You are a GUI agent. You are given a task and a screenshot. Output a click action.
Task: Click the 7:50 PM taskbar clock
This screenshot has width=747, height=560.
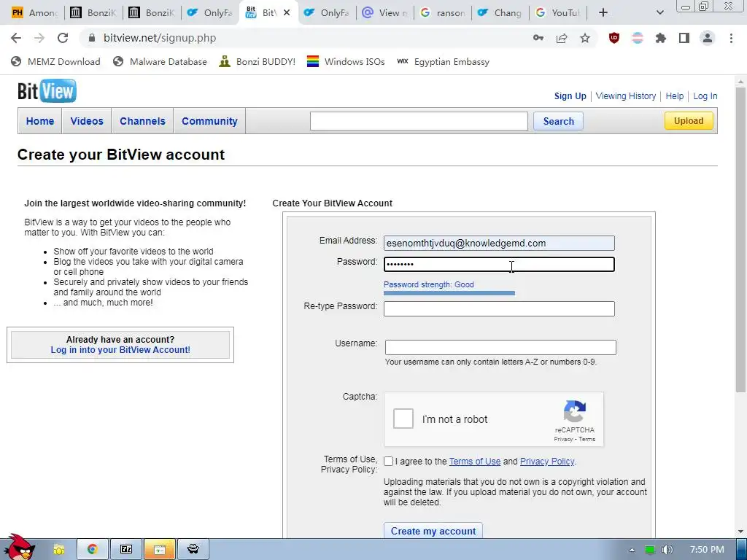click(707, 550)
